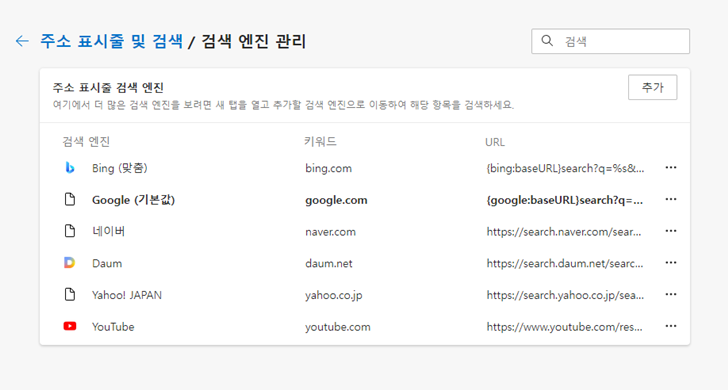Click the bing.com keyword
The width and height of the screenshot is (728, 390).
(x=328, y=169)
